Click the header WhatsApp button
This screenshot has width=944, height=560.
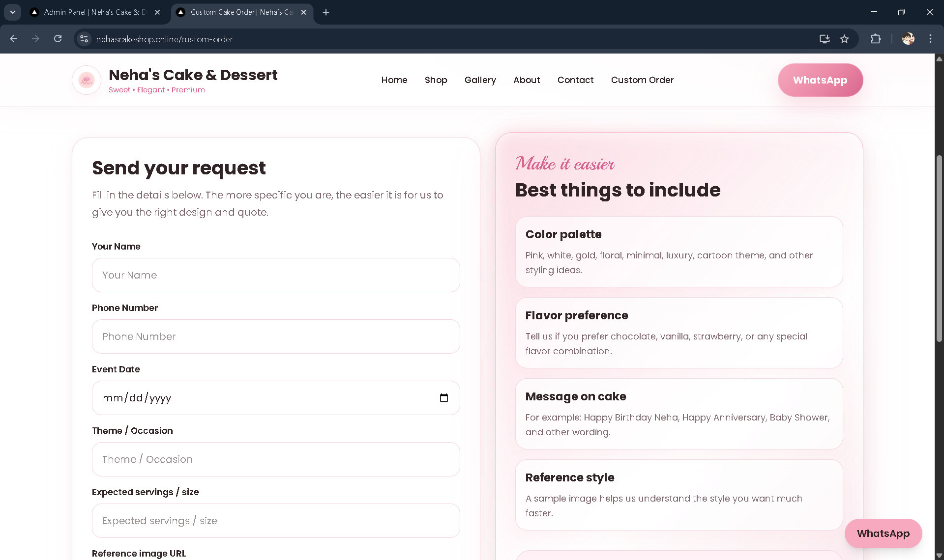(x=820, y=80)
